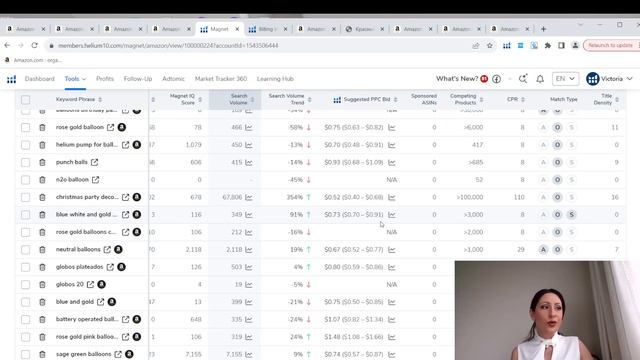Click the battery operated ball keyword
This screenshot has width=640, height=360.
[87, 319]
